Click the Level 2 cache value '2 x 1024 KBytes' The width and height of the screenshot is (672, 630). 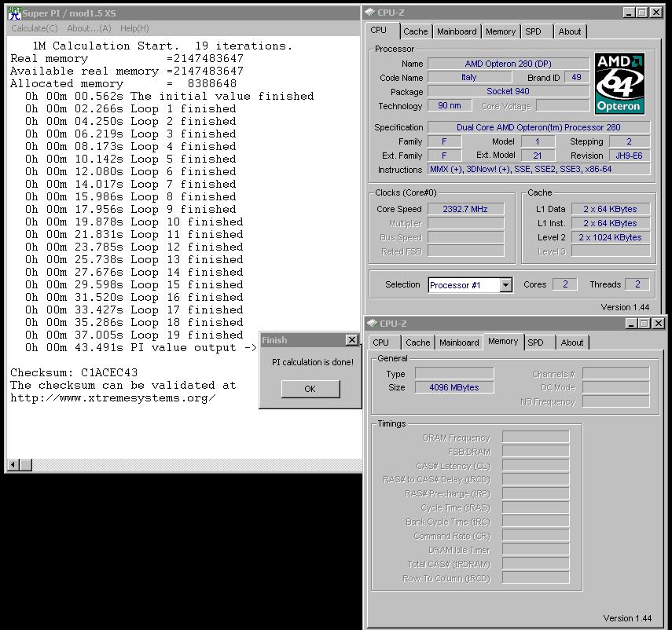[610, 237]
